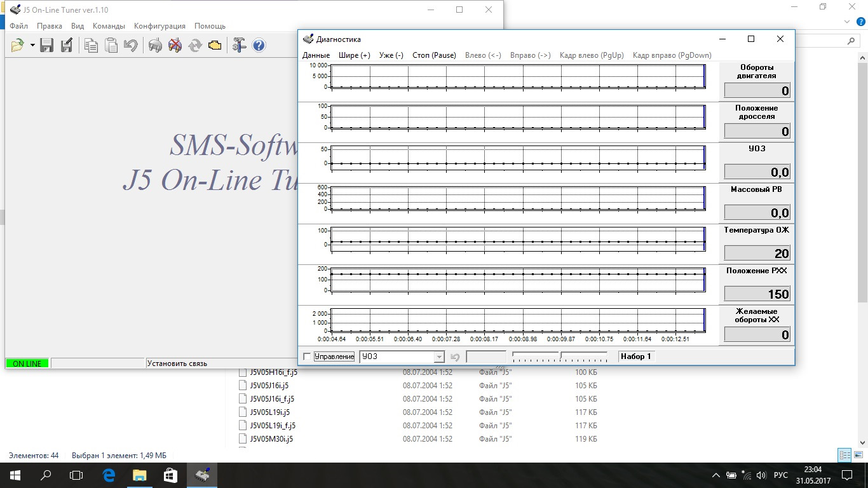Image resolution: width=868 pixels, height=488 pixels.
Task: Click the left half of the bottom control slider
Action: coord(536,356)
